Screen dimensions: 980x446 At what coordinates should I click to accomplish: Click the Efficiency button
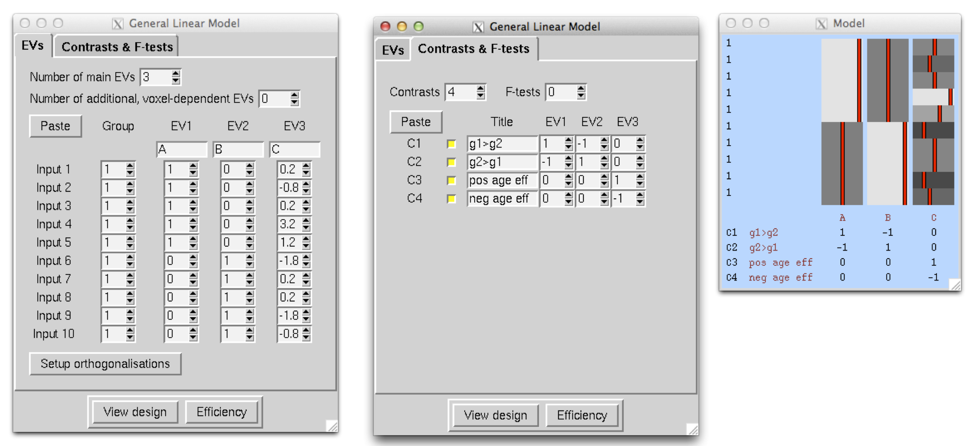[222, 412]
